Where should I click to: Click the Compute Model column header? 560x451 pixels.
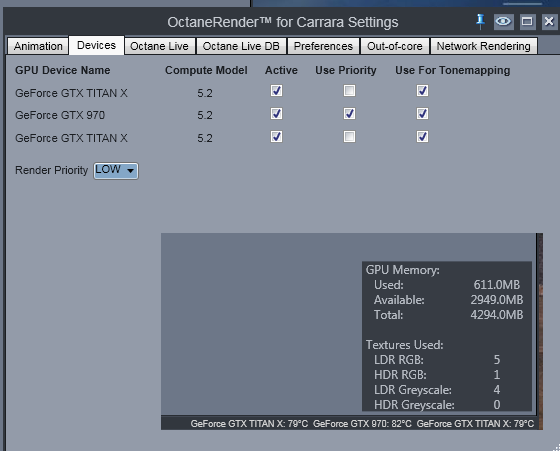click(206, 70)
